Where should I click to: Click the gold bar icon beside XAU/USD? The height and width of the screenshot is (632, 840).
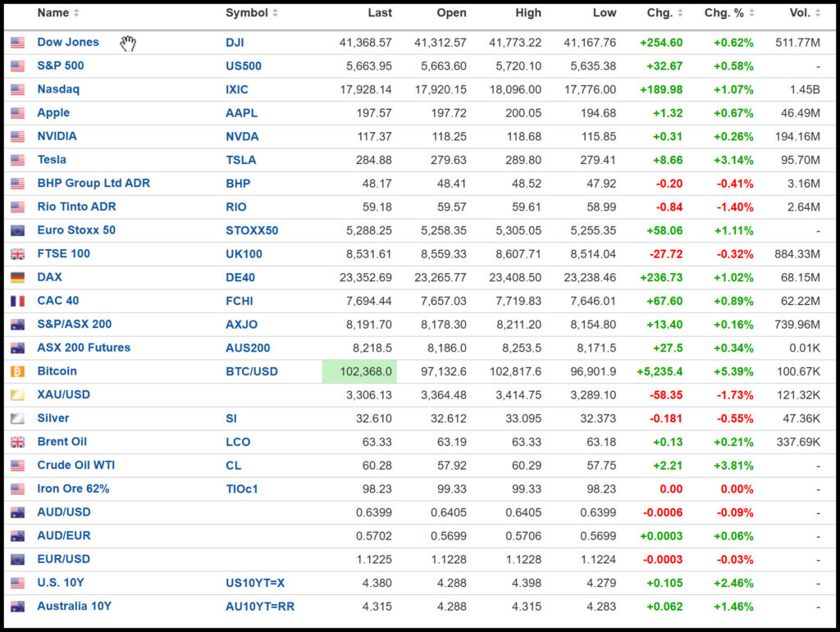(18, 395)
